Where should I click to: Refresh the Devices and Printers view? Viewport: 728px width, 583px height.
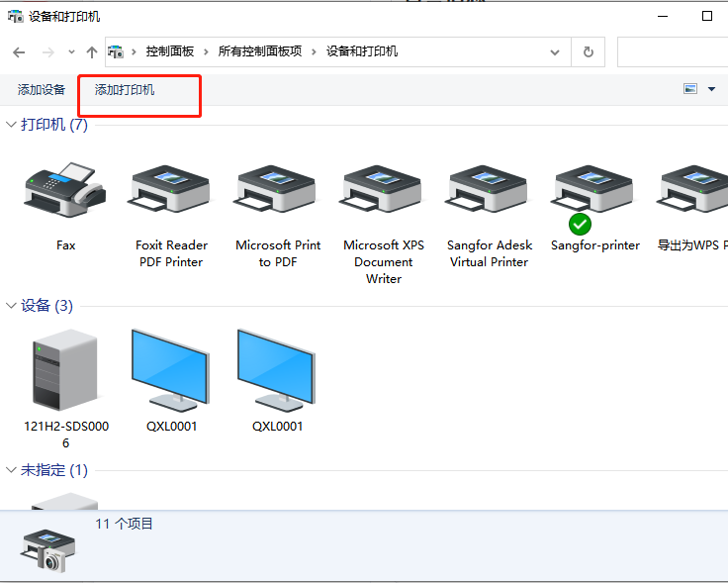pos(589,52)
